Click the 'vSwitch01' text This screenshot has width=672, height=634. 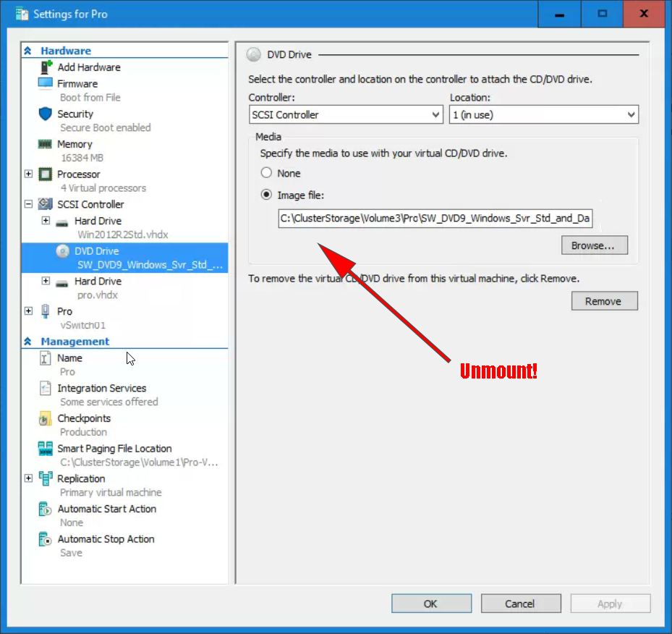pos(82,325)
